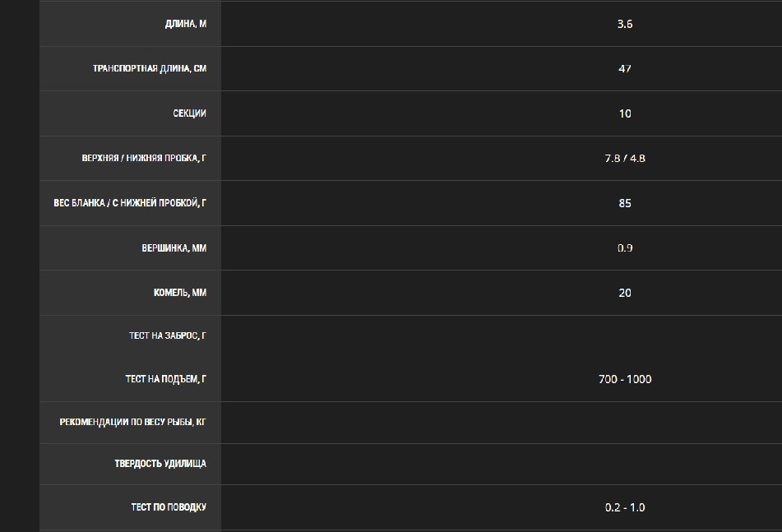782x532 pixels.
Task: Click the 'Тест на заброс, г' label
Action: [x=168, y=335]
